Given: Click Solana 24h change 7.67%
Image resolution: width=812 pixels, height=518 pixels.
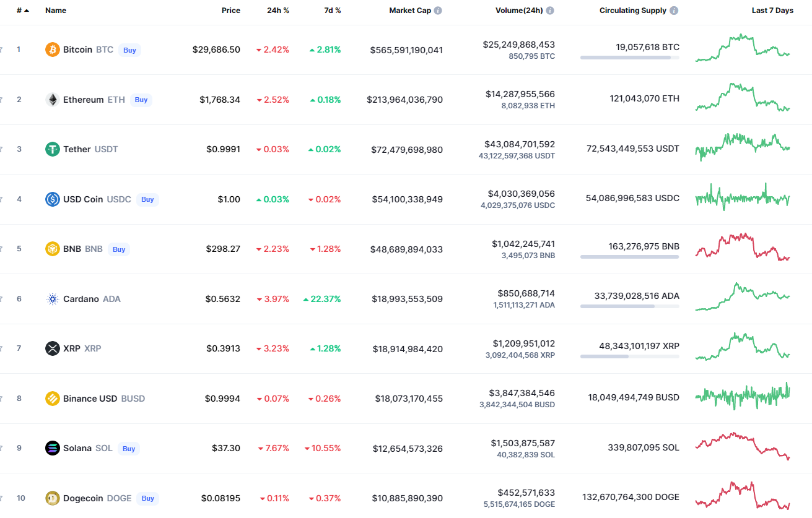Looking at the screenshot, I should (x=273, y=448).
